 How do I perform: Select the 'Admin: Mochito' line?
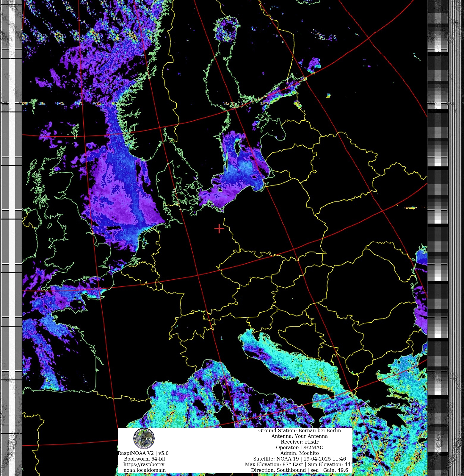click(300, 453)
